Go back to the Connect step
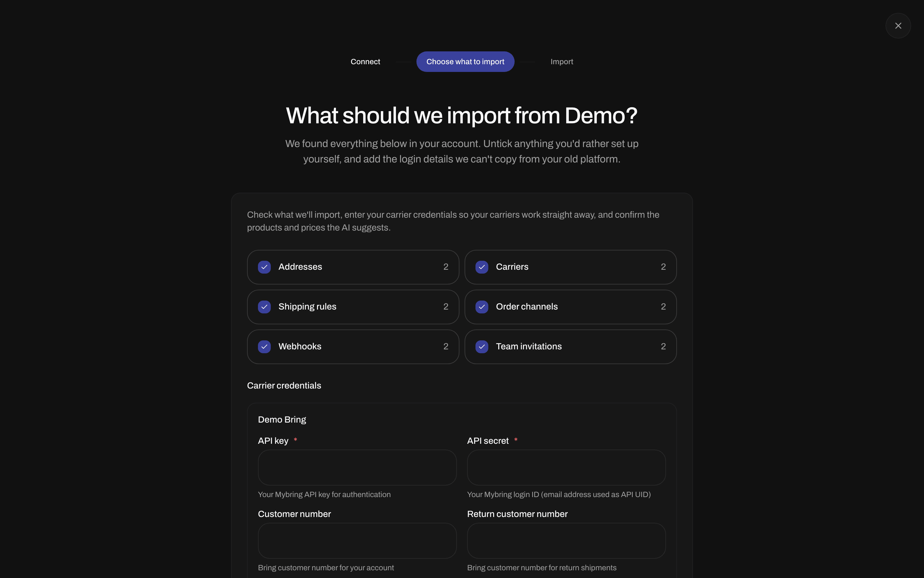The image size is (924, 578). tap(365, 62)
